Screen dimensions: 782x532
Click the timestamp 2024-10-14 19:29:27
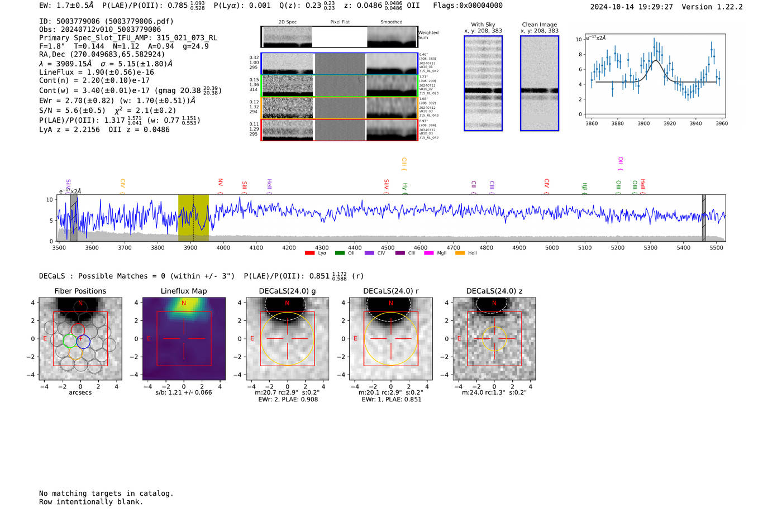click(x=632, y=7)
